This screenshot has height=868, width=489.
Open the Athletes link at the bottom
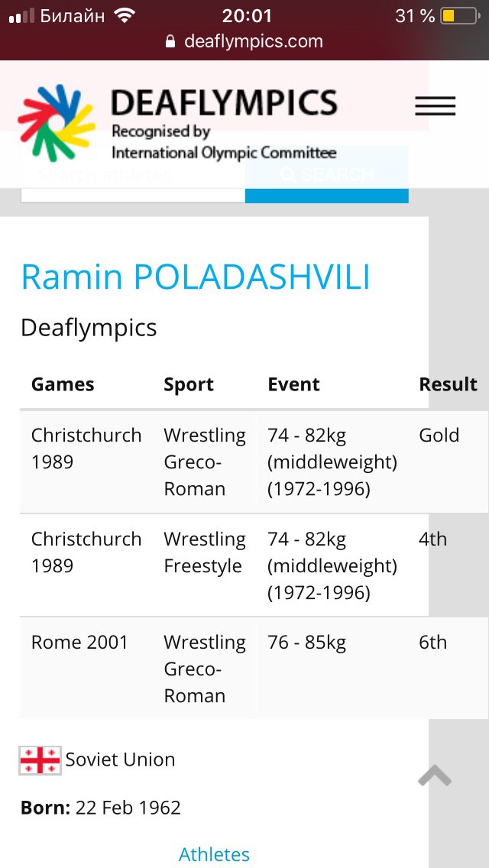[214, 854]
